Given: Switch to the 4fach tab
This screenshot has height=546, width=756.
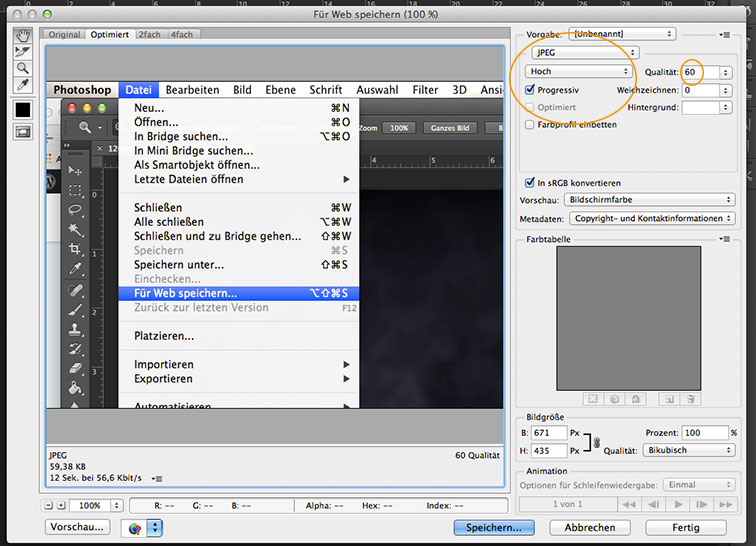Looking at the screenshot, I should click(182, 34).
